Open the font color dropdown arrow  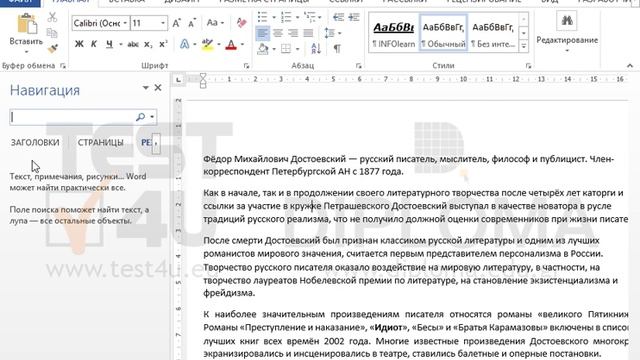tap(242, 44)
